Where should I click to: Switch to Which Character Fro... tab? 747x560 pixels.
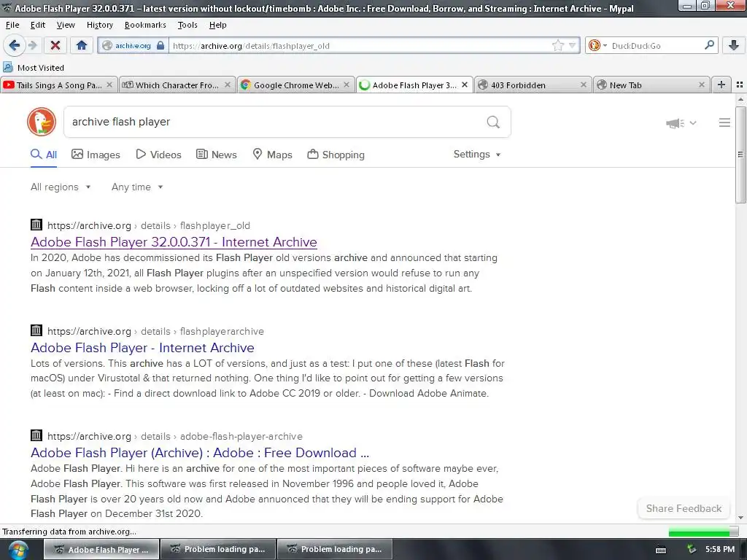click(x=177, y=85)
